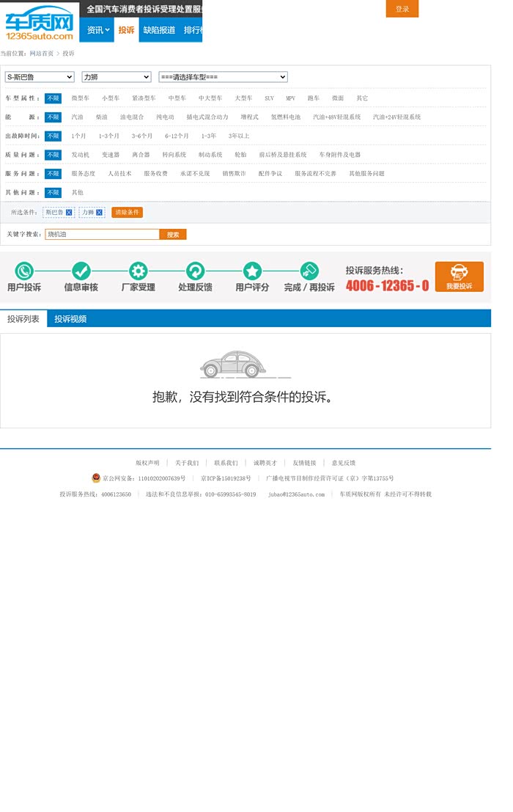
Task: Click the 用户评分 star icon
Action: pyautogui.click(x=252, y=271)
